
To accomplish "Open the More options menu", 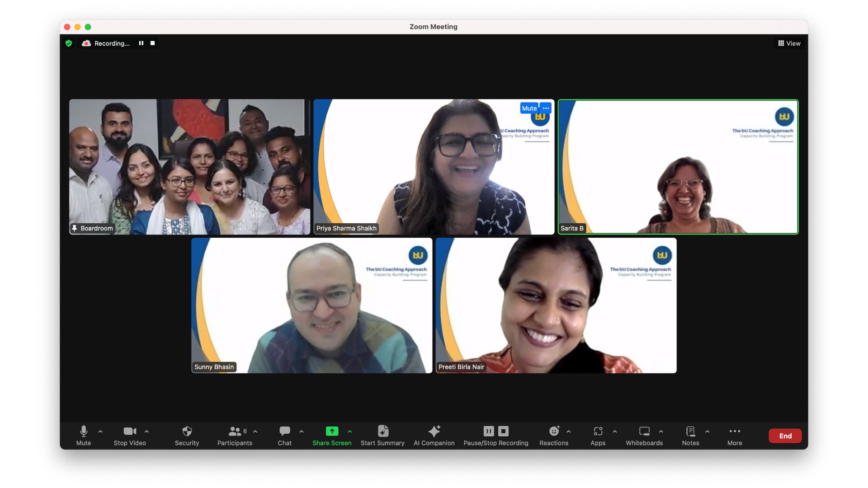I will tap(735, 431).
